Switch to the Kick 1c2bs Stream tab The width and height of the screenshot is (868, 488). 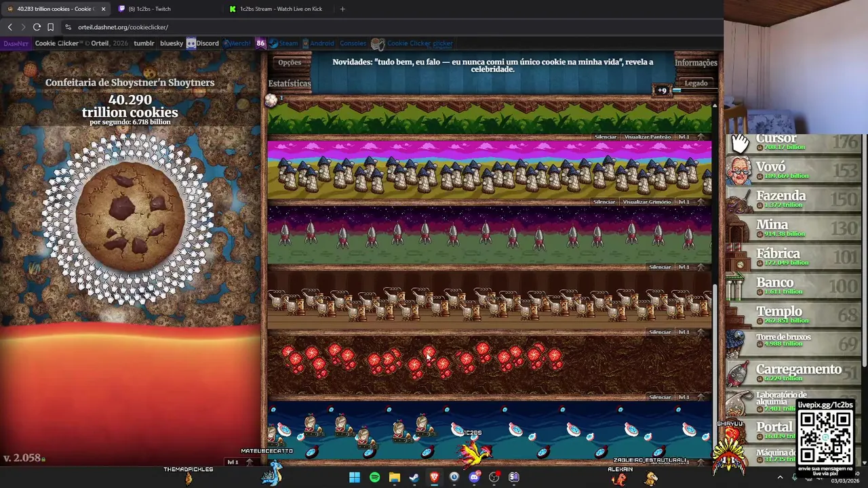point(279,9)
